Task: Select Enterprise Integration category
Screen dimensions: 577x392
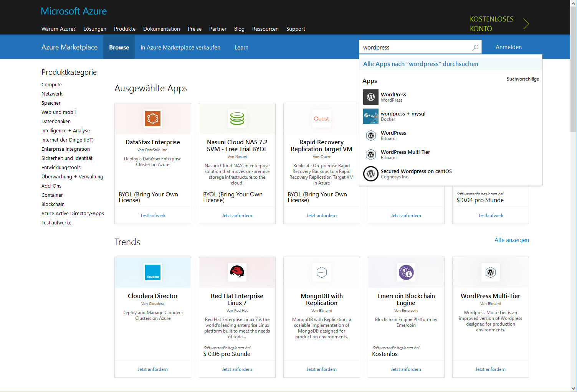Action: point(66,149)
